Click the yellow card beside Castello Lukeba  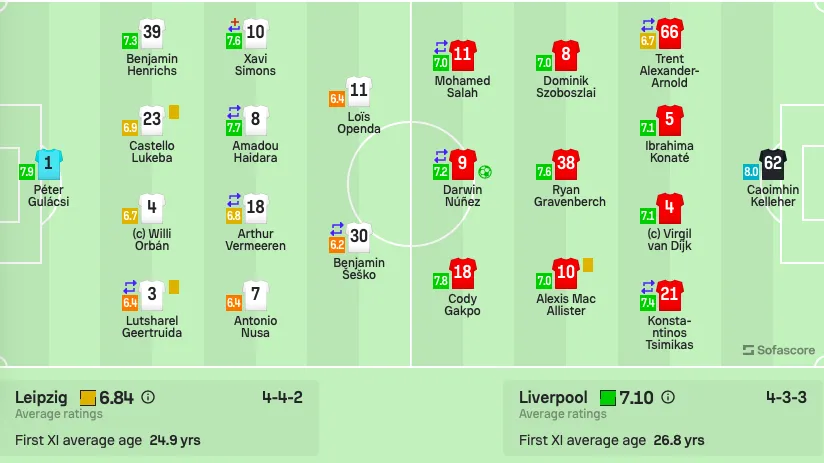tap(174, 112)
